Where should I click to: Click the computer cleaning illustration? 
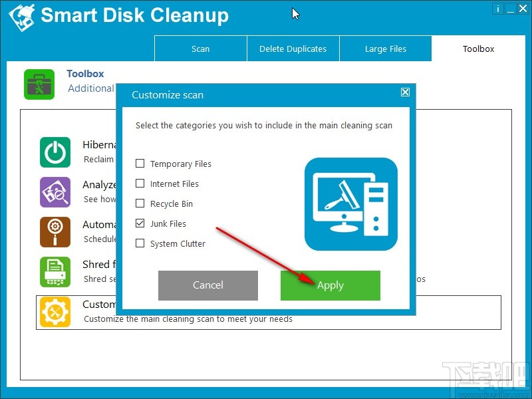(351, 204)
